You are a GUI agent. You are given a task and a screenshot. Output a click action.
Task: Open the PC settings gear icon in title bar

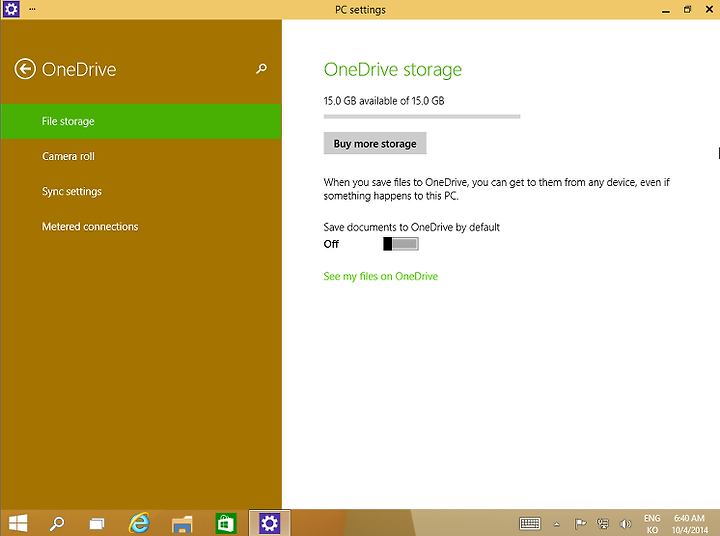coord(11,9)
